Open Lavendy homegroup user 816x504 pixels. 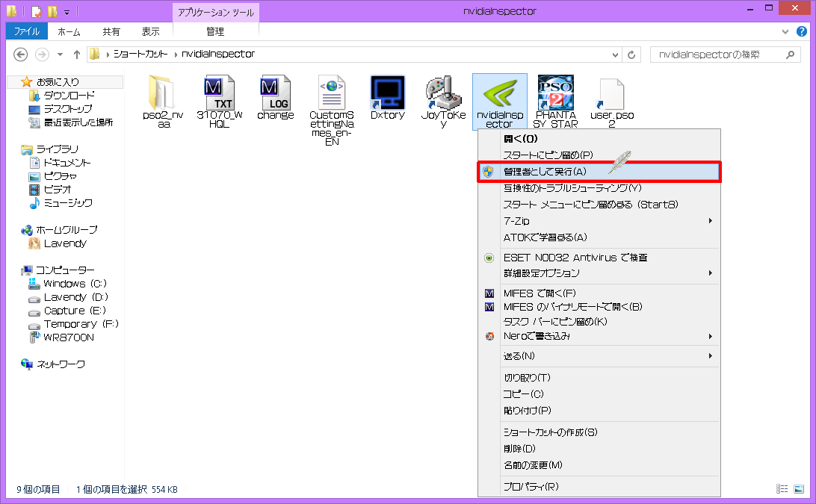click(65, 243)
